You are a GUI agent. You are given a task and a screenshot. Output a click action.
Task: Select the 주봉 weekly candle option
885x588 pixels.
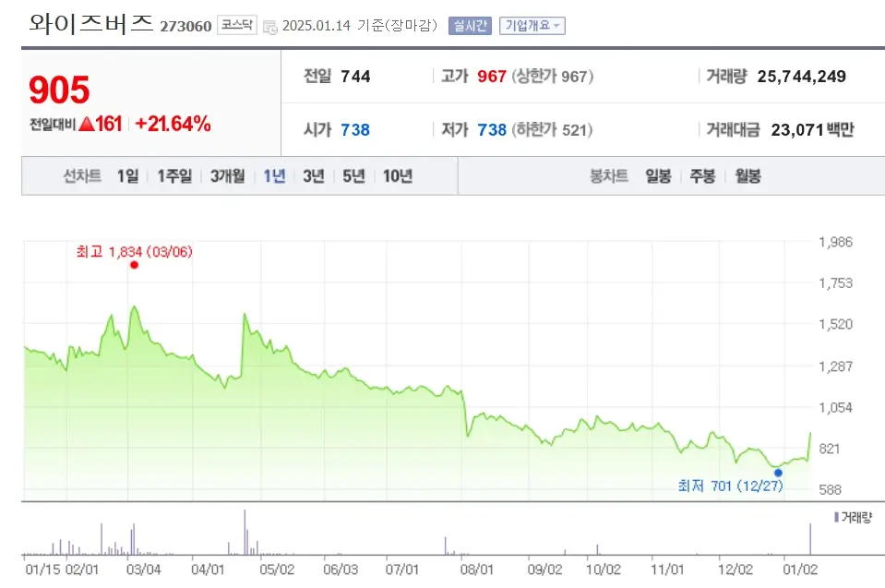[x=702, y=175]
